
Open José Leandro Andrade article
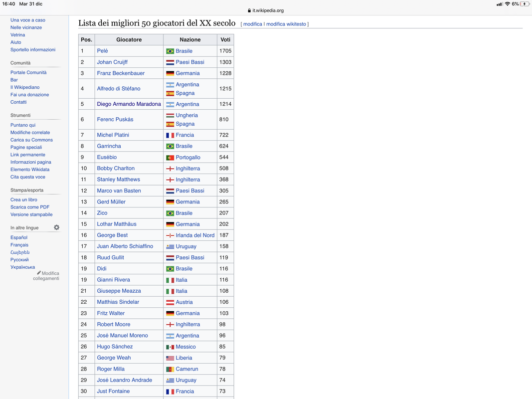(125, 381)
